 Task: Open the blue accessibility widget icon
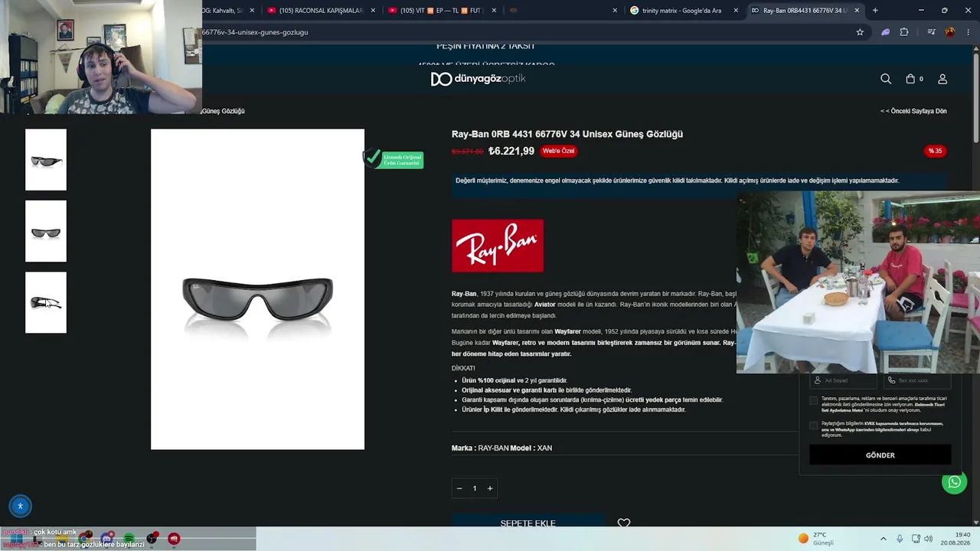click(x=21, y=506)
